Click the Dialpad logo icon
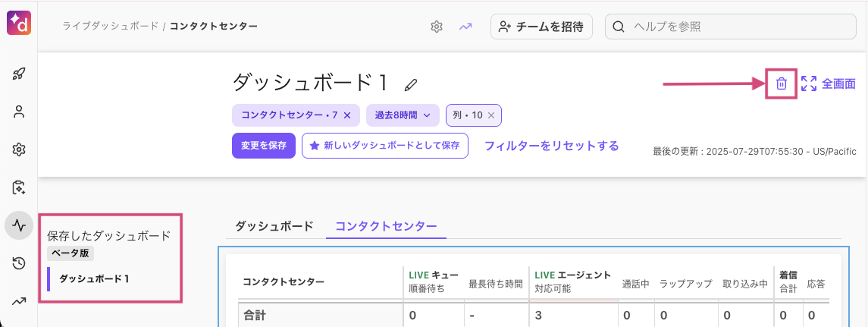Screen dimensions: 868x327 tap(19, 23)
